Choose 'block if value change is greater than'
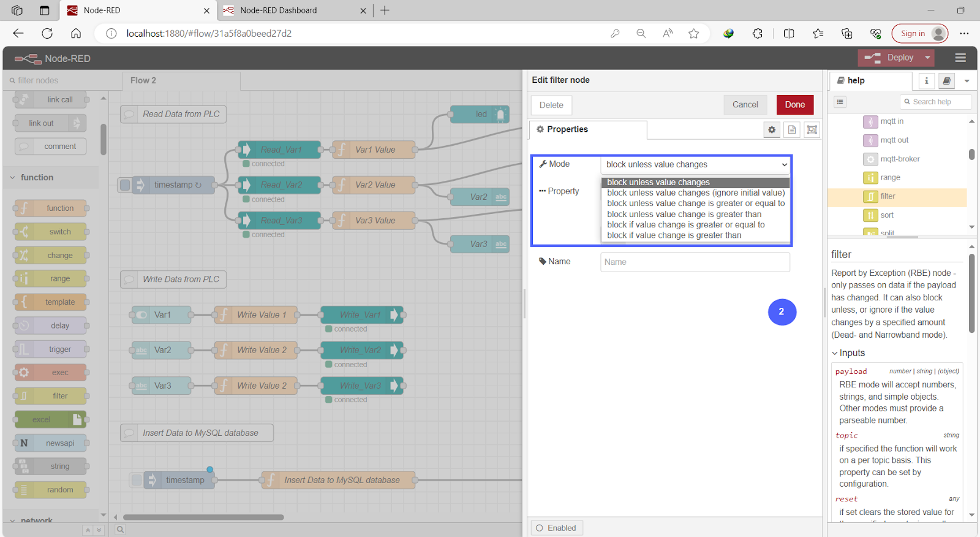 (696, 235)
